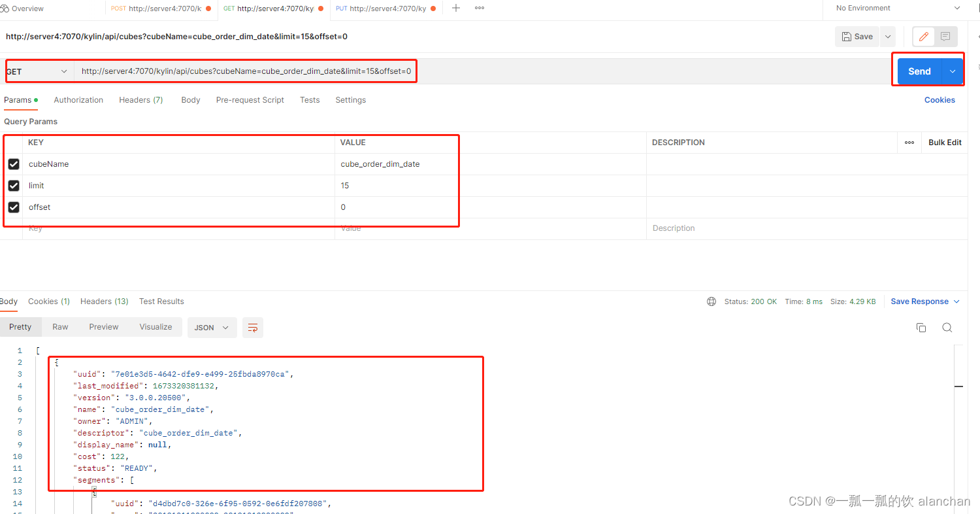The width and height of the screenshot is (980, 514).
Task: Select the Pretty view
Action: [20, 327]
